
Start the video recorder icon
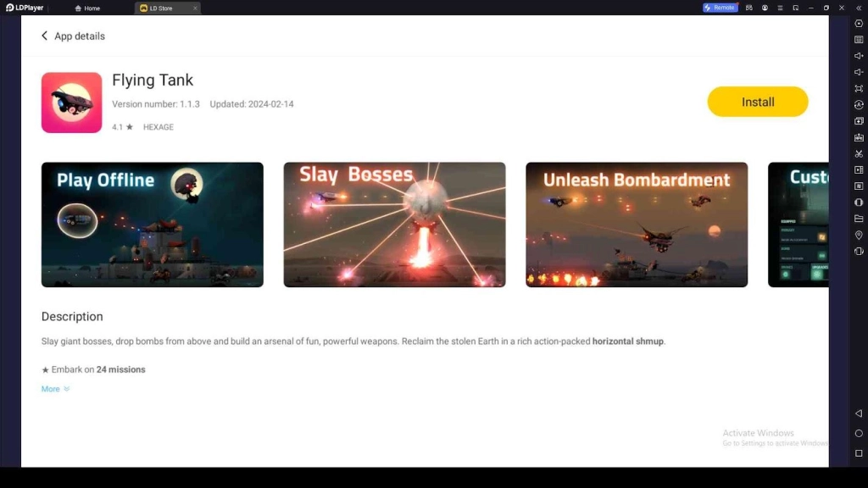[x=859, y=169]
